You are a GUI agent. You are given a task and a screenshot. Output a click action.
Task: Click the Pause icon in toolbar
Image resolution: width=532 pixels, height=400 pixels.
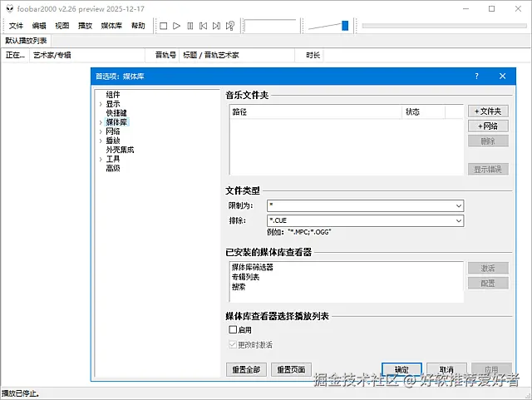[190, 26]
